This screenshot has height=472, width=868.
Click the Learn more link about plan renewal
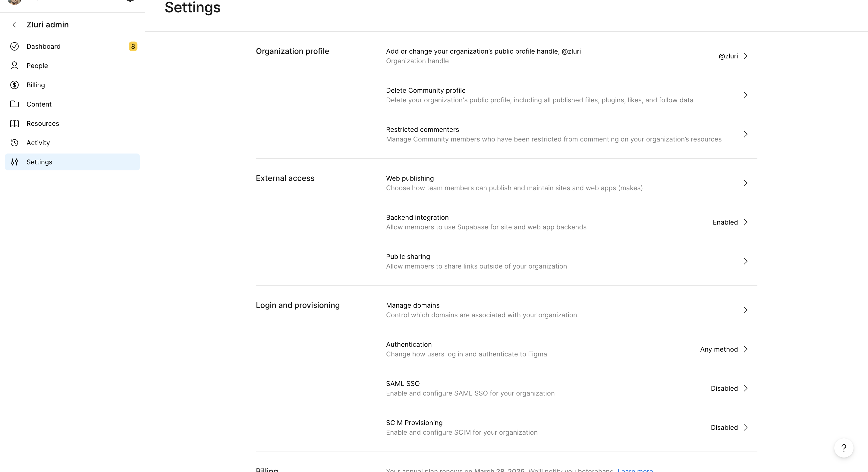tap(635, 470)
